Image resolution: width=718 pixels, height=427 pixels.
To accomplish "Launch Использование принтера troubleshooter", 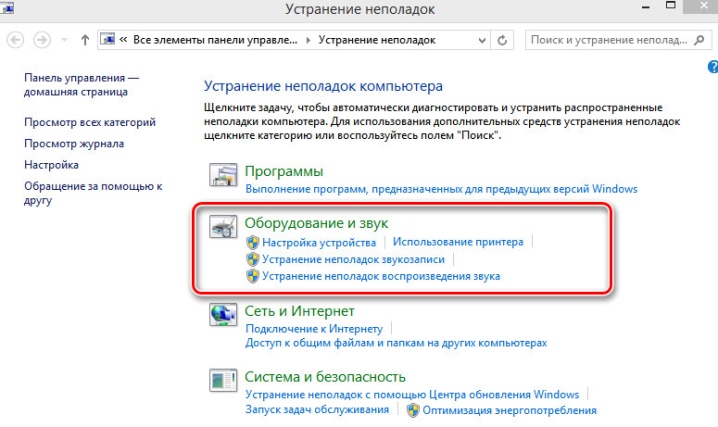I will (x=458, y=242).
